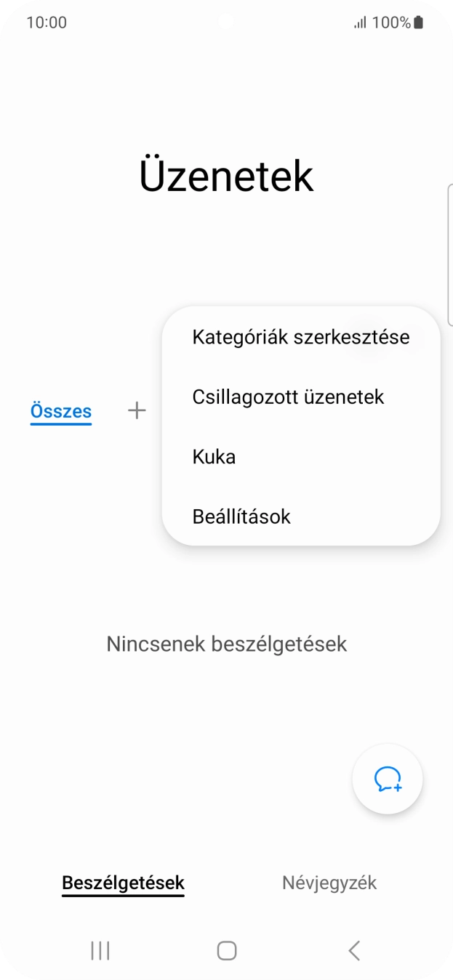Tap the Back navigation icon
The height and width of the screenshot is (980, 453).
click(x=353, y=949)
